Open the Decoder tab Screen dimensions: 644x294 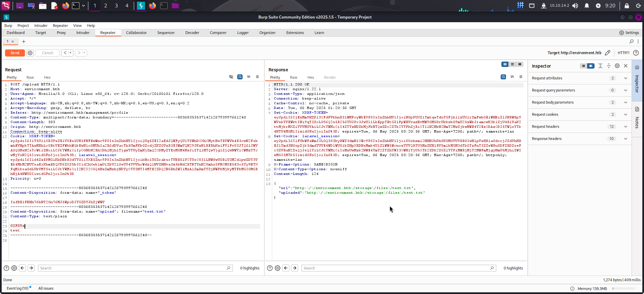tap(192, 33)
